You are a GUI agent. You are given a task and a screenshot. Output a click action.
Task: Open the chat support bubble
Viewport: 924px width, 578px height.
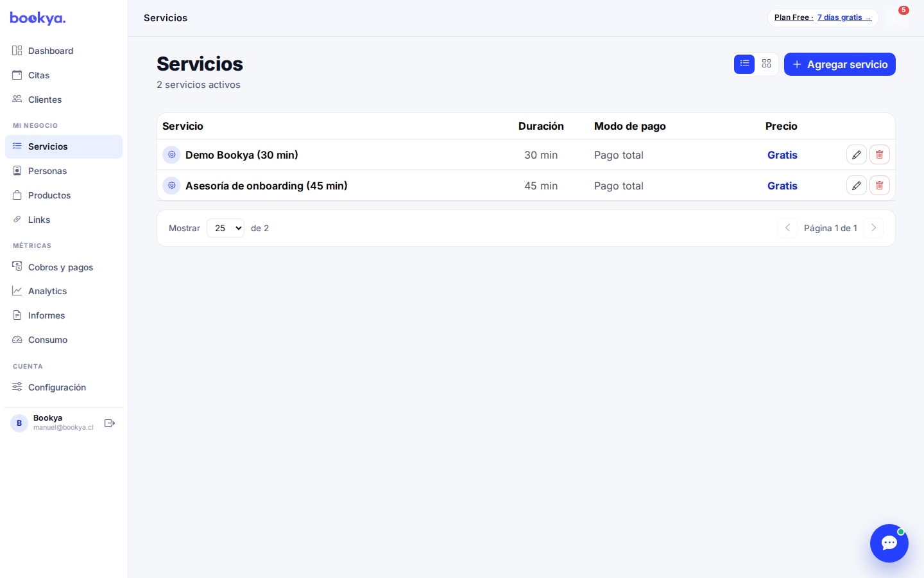[889, 543]
